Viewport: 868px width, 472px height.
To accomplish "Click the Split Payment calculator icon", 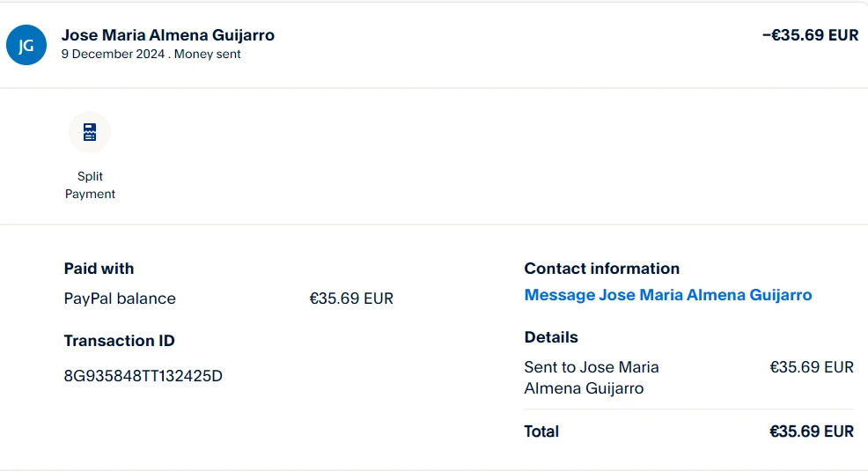I will point(90,132).
